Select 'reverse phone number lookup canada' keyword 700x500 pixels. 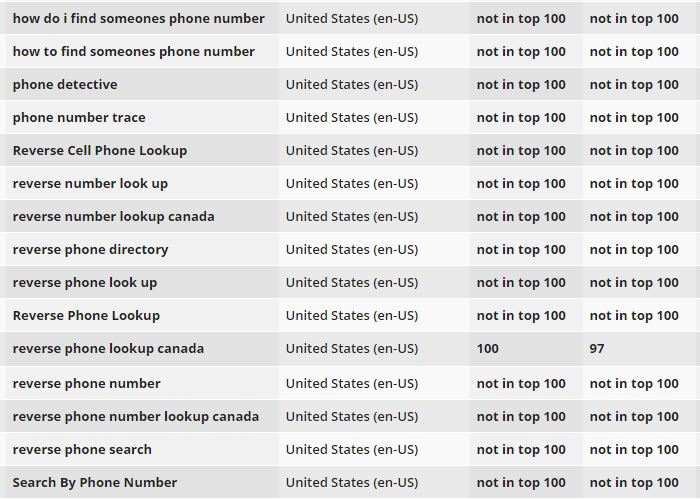(x=136, y=417)
